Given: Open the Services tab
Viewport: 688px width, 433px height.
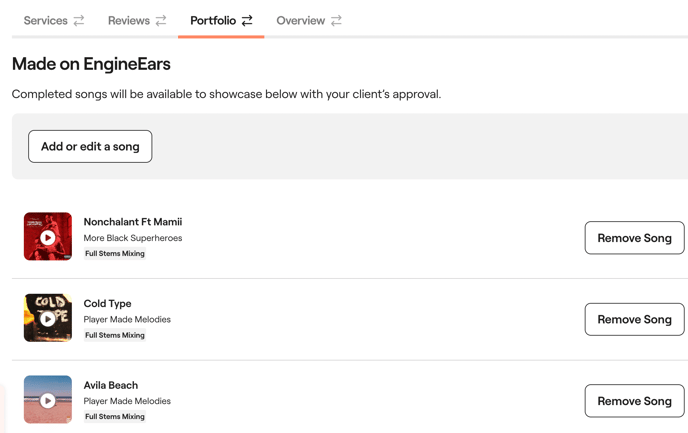Looking at the screenshot, I should (x=45, y=21).
